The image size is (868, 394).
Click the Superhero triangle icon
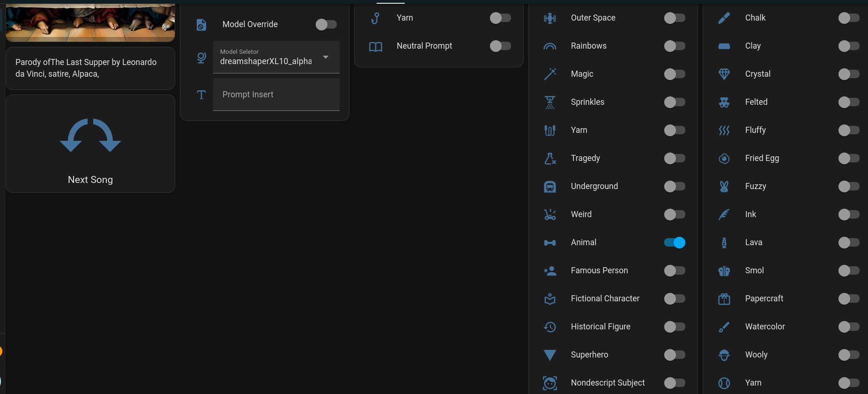point(550,355)
